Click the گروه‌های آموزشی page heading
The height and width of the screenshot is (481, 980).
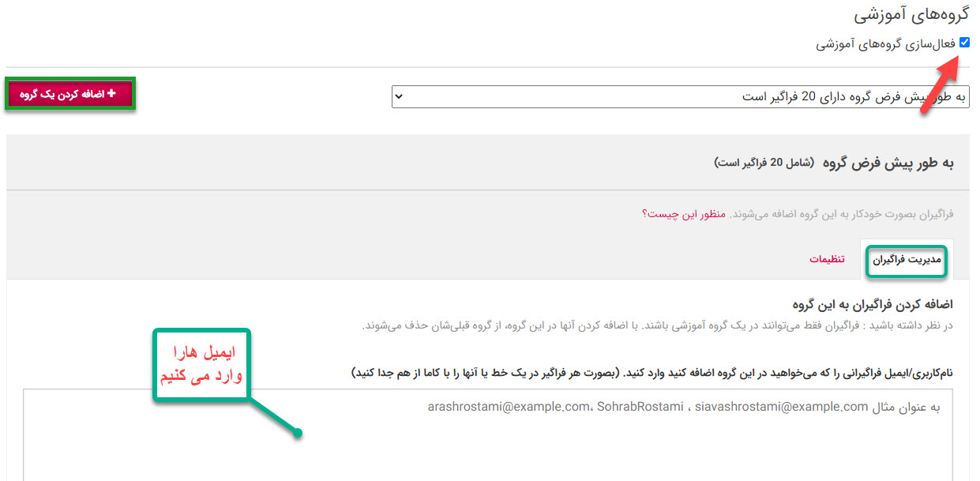point(911,16)
